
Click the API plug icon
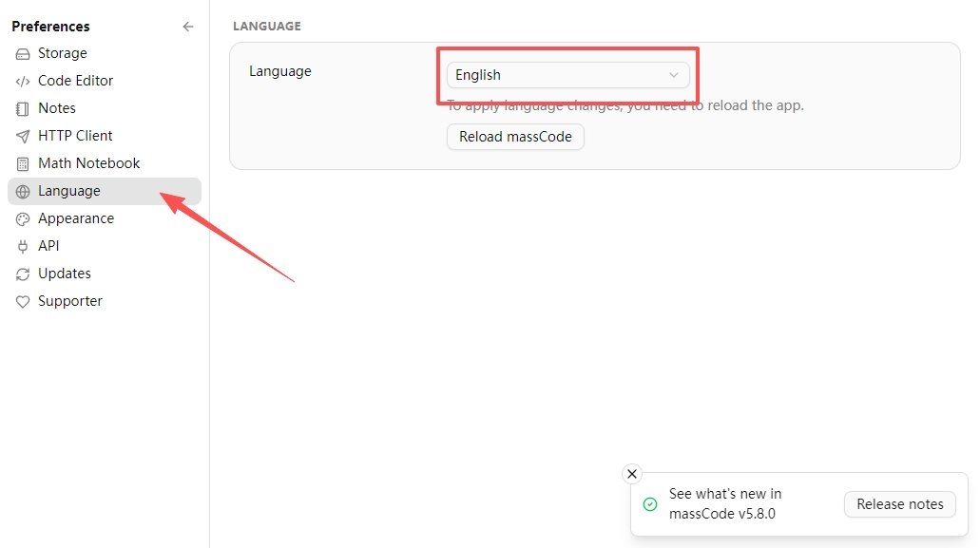click(x=23, y=247)
